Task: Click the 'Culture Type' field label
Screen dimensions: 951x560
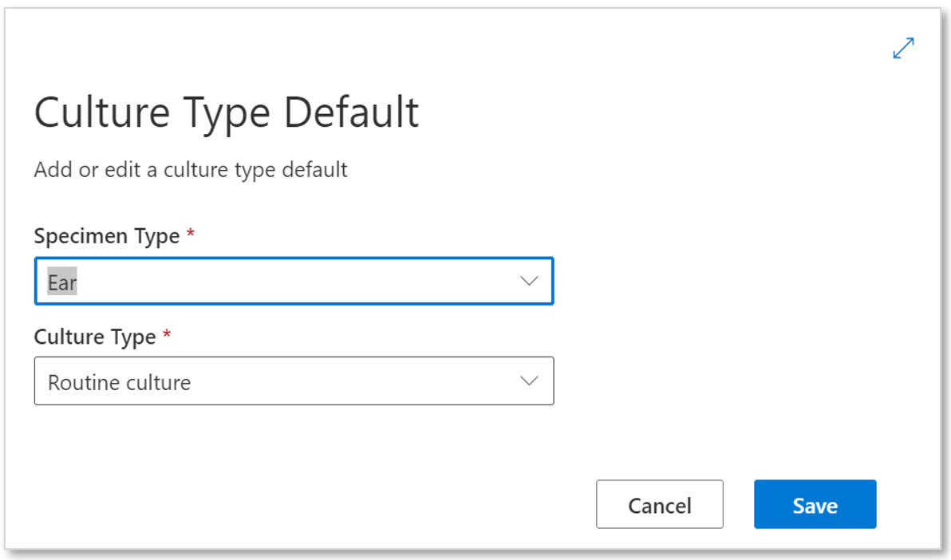Action: [x=95, y=337]
